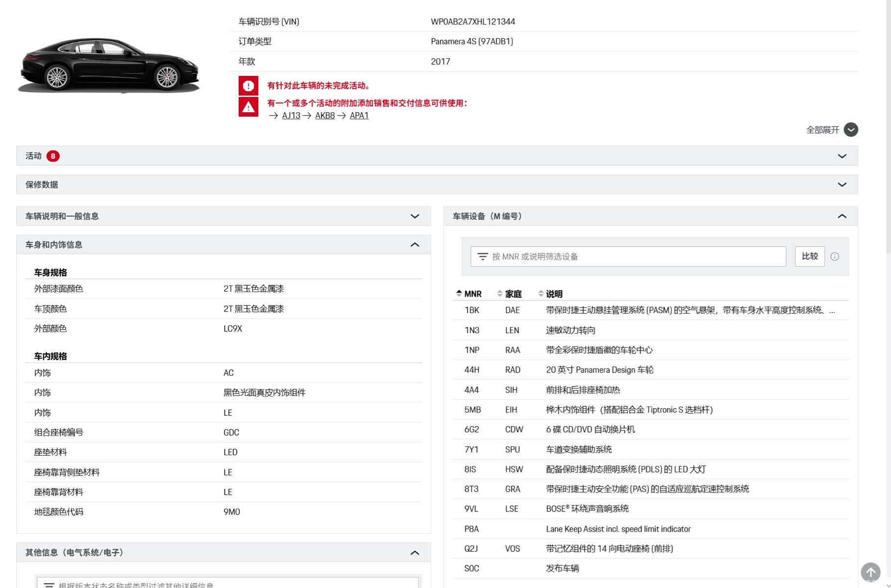Expand the 活动 section
891x588 pixels.
point(437,156)
